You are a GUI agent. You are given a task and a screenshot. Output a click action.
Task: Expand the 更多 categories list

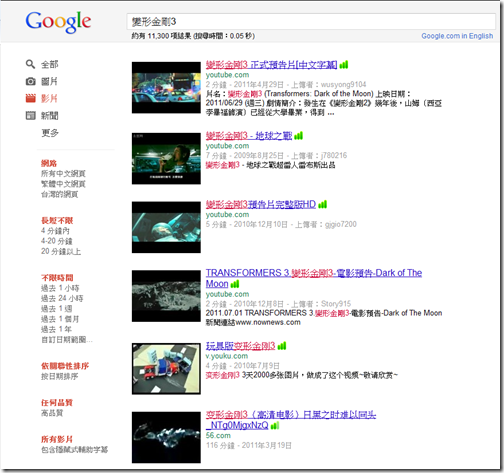(50, 133)
